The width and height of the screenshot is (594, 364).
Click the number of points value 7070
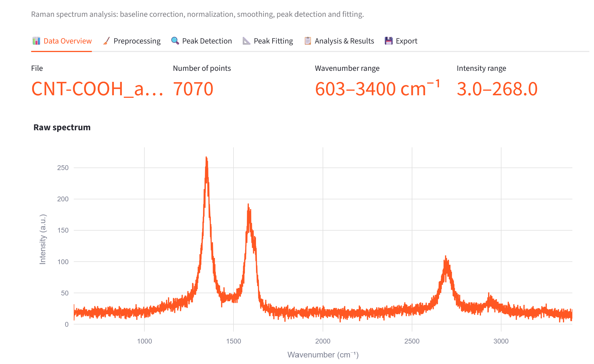coord(193,89)
